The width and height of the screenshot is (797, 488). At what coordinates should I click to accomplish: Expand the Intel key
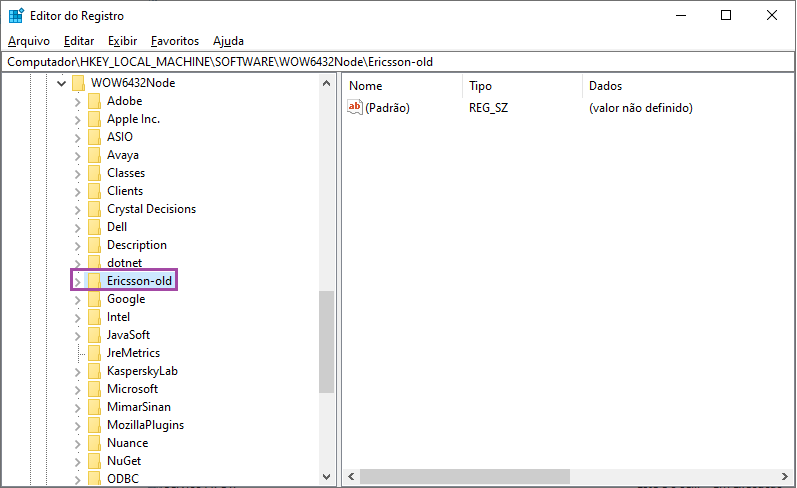click(x=77, y=318)
